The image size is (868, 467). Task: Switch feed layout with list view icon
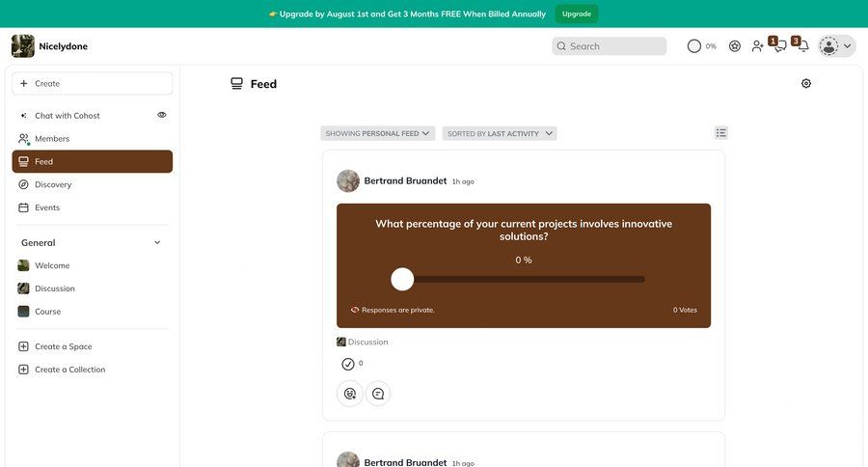720,133
